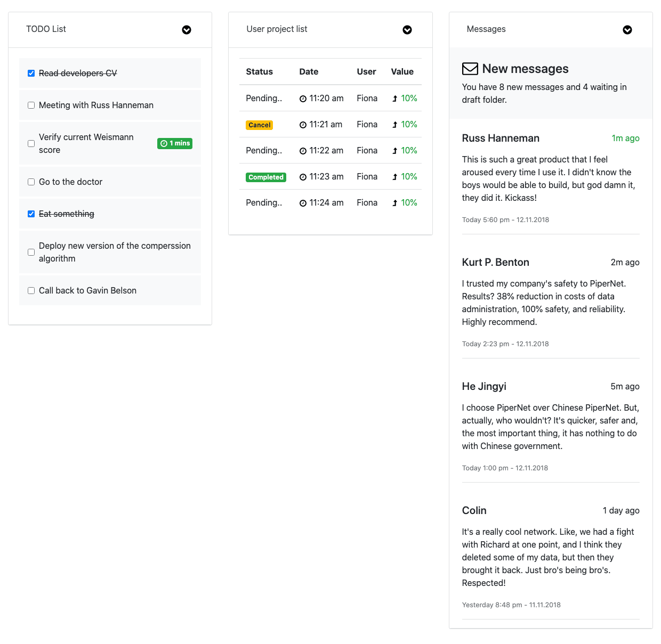661x644 pixels.
Task: Check the Meeting with Russ Hanneman task
Action: tap(31, 105)
